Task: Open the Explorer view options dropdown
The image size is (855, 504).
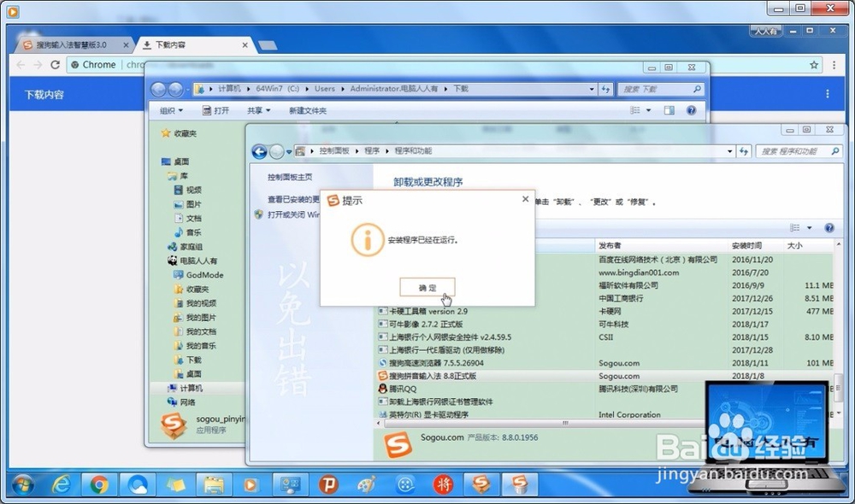Action: point(649,110)
